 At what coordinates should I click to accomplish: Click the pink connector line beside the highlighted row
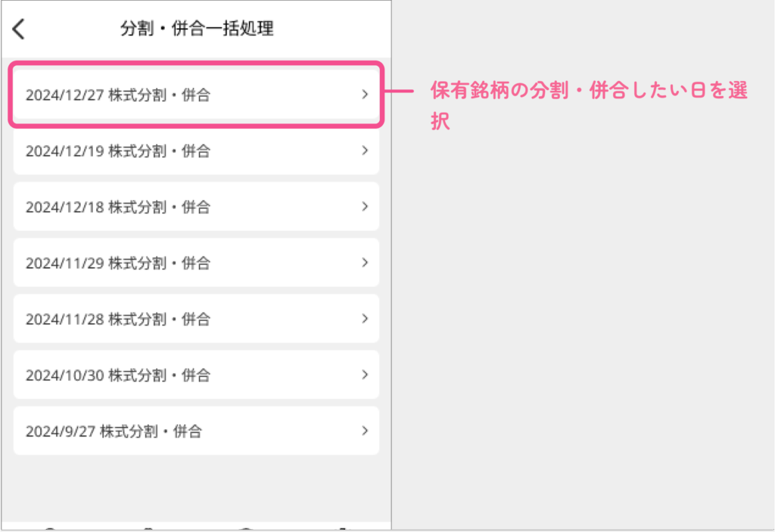[399, 91]
